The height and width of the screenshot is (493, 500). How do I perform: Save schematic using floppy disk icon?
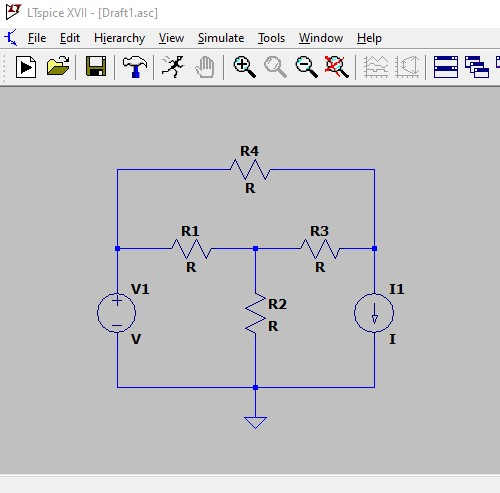(x=96, y=66)
